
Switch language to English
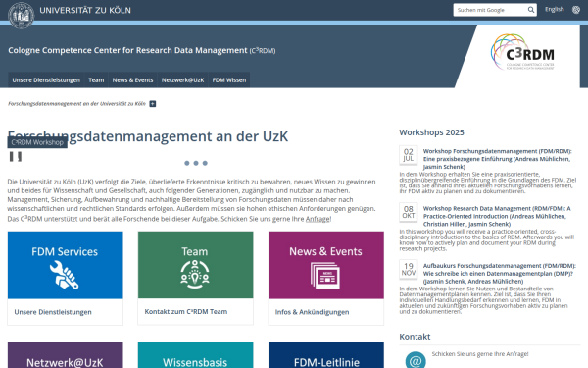pyautogui.click(x=555, y=10)
